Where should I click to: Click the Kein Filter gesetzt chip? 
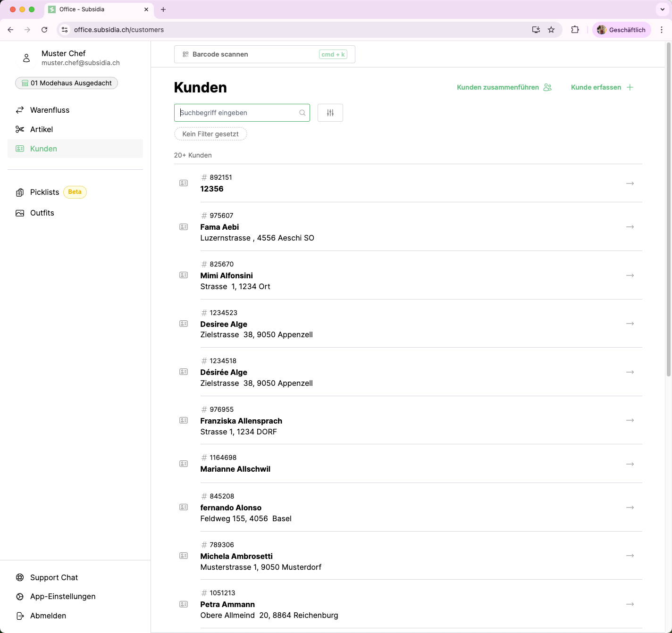point(210,134)
